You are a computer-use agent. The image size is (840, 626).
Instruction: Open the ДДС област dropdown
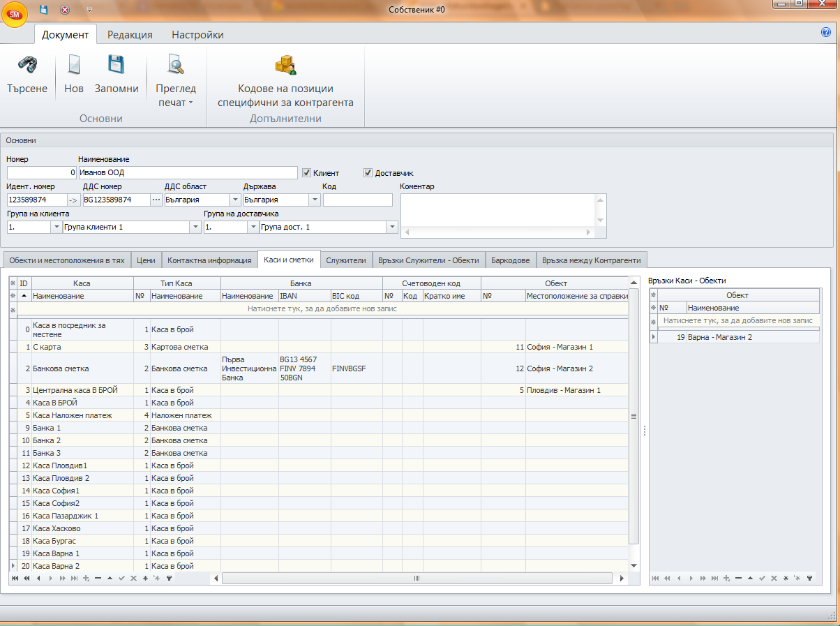[x=235, y=200]
